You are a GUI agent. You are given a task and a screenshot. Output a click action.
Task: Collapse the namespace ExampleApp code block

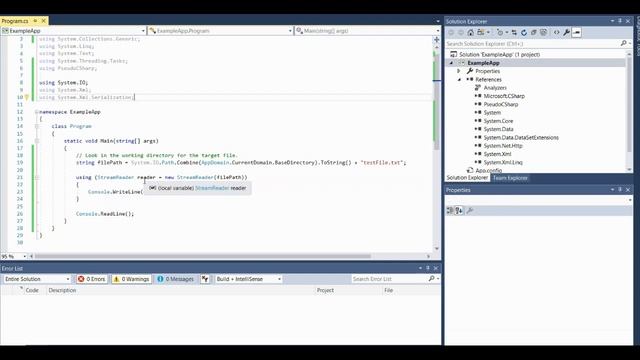(x=36, y=112)
